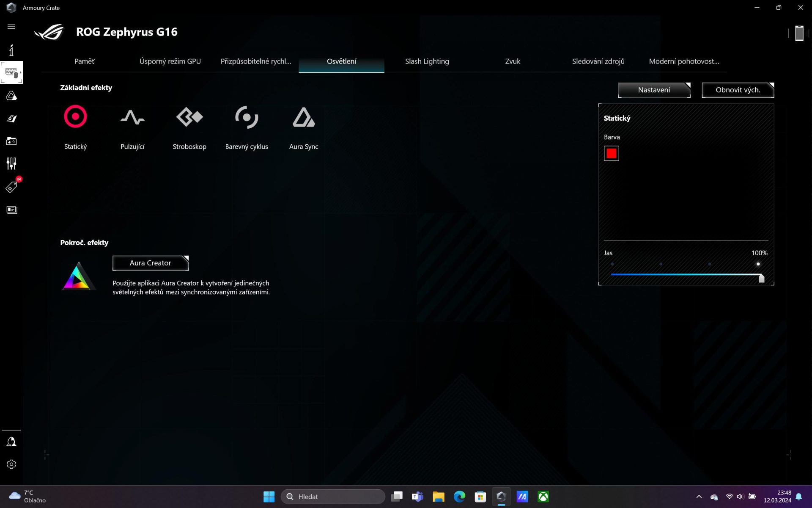Image resolution: width=812 pixels, height=508 pixels.
Task: Open Windows Start menu
Action: tap(269, 497)
